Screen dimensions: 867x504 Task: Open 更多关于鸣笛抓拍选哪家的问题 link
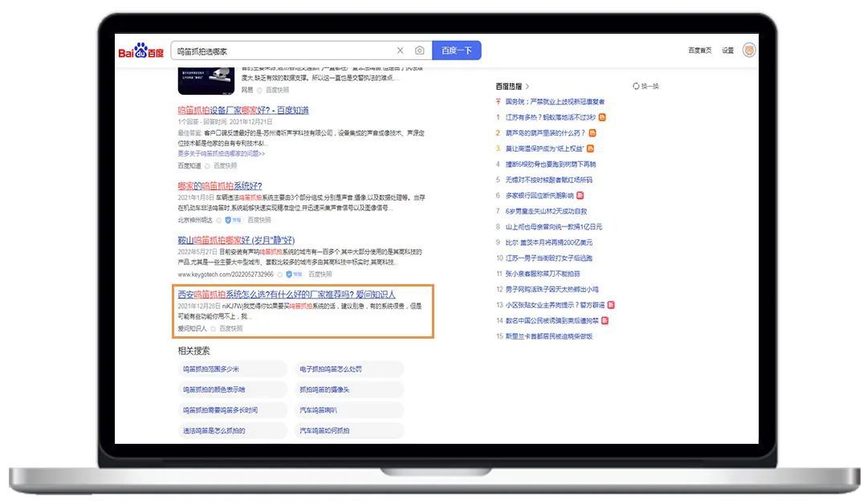pos(221,153)
